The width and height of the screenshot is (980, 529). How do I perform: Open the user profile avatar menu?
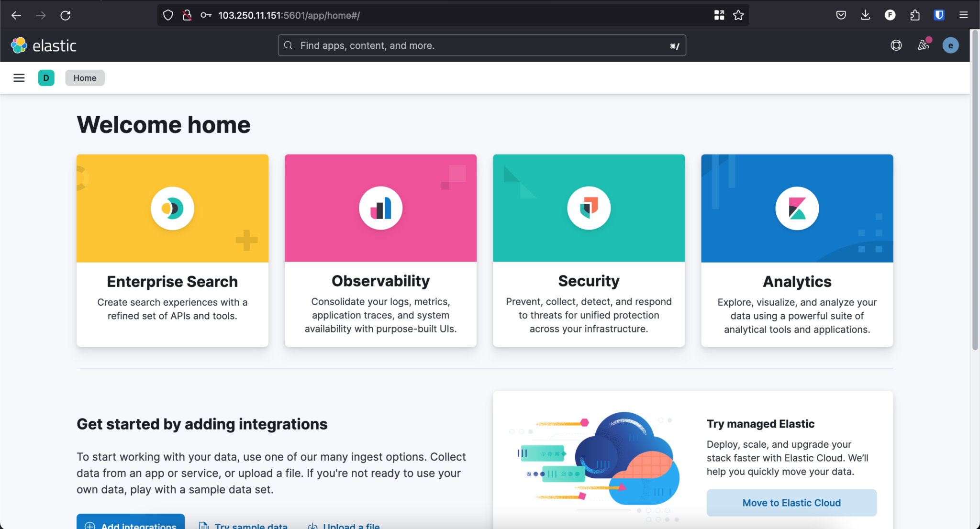tap(950, 45)
